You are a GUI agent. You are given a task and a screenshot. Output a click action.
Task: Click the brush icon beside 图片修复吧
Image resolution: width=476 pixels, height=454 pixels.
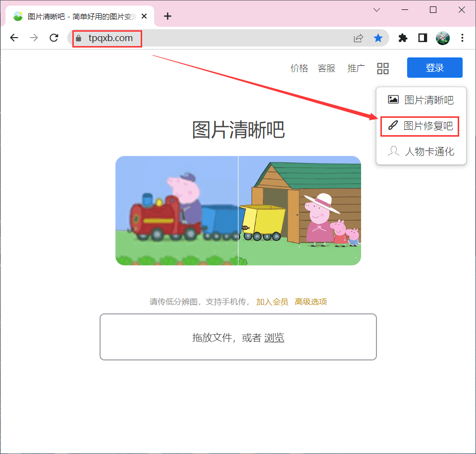(x=393, y=125)
